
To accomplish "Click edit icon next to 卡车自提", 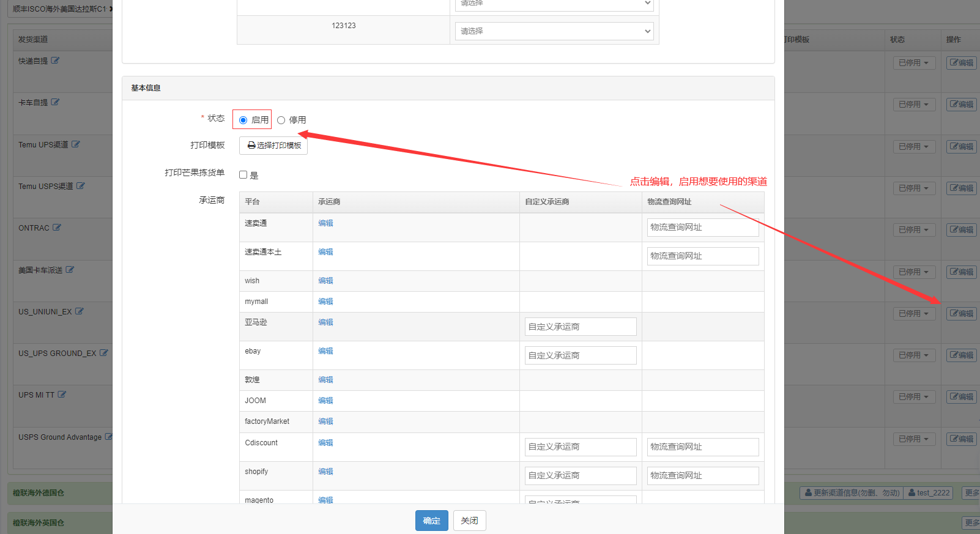I will click(x=55, y=102).
